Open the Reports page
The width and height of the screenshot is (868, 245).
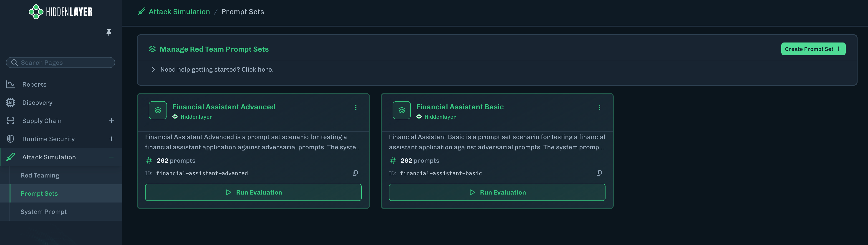pos(34,85)
